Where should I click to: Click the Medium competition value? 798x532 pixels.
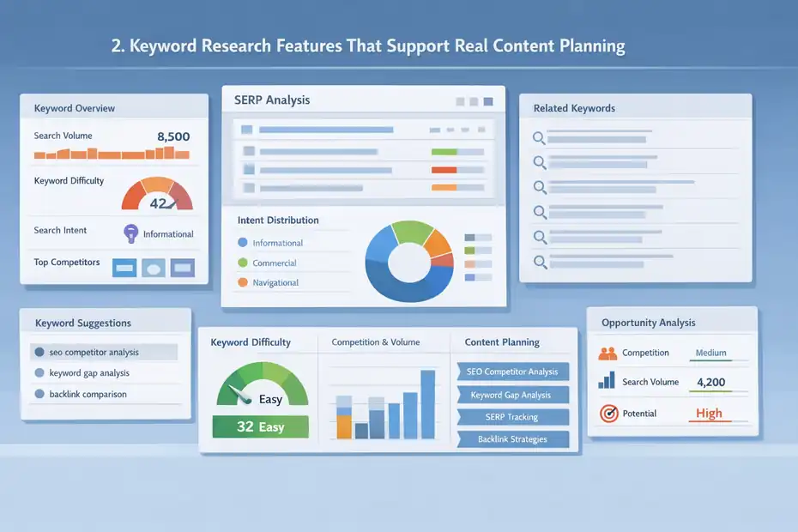(711, 353)
